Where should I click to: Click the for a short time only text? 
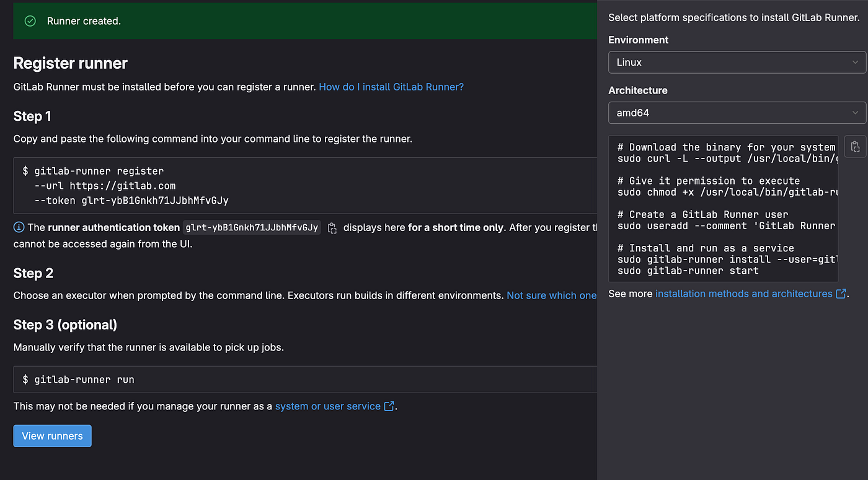tap(456, 227)
